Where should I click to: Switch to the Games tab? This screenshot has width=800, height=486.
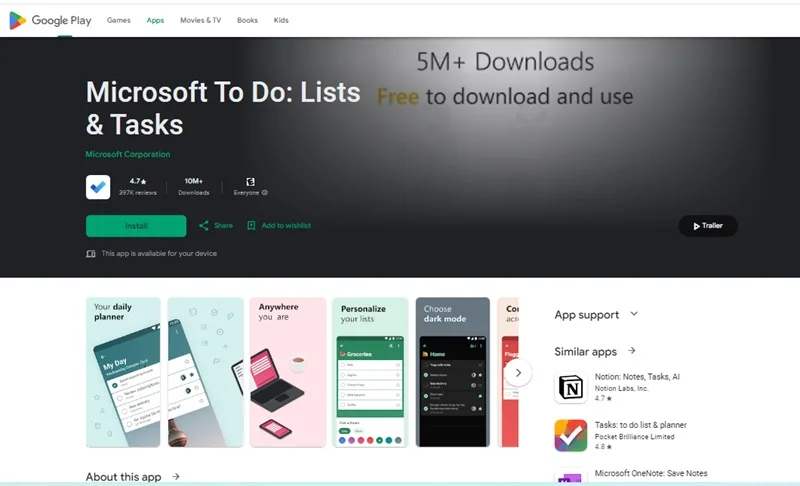point(118,20)
